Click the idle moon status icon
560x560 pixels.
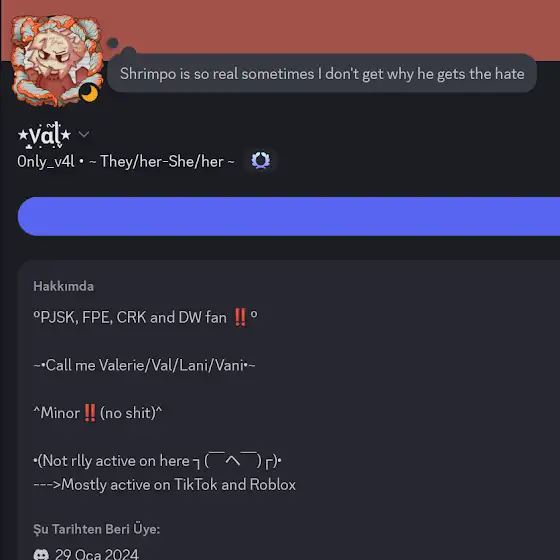coord(89,93)
